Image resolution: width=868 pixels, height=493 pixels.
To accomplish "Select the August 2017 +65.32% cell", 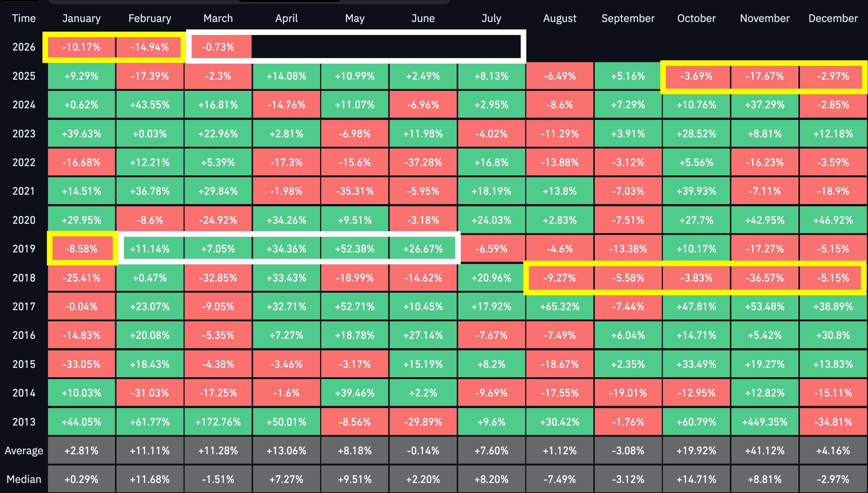I will pyautogui.click(x=559, y=306).
